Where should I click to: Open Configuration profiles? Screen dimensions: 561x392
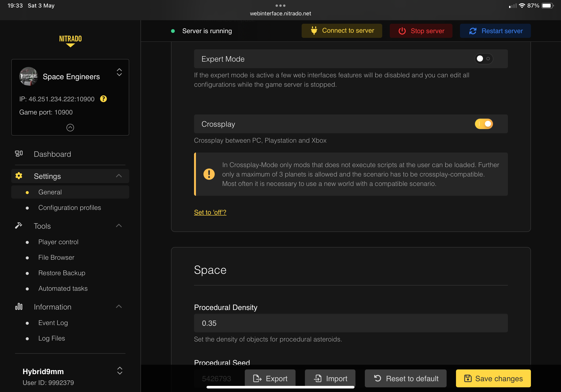click(70, 208)
